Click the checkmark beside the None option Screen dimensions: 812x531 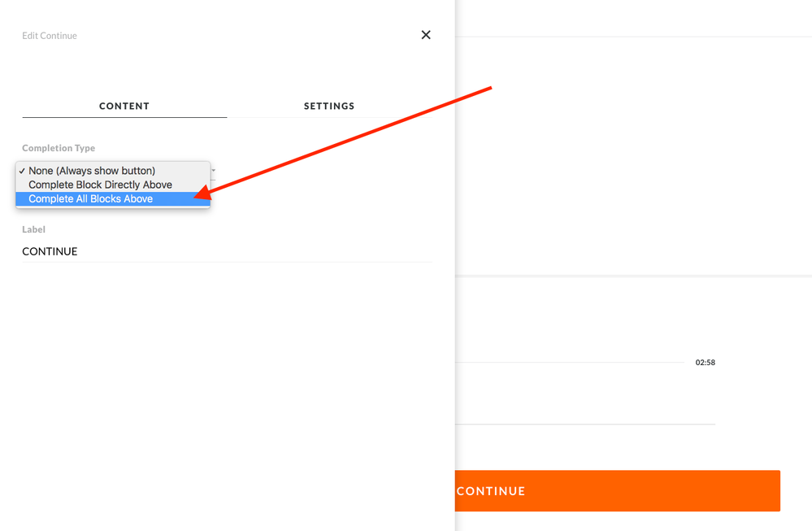tap(22, 171)
